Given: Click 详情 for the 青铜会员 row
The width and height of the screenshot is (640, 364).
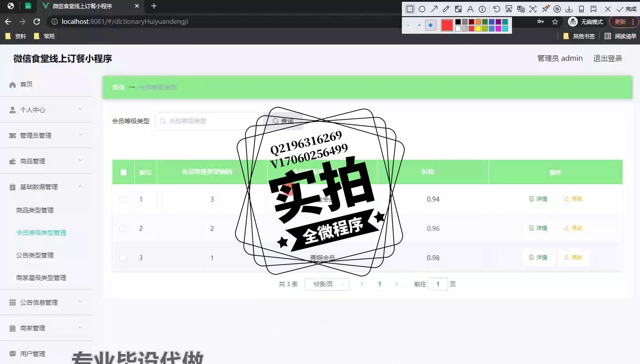Looking at the screenshot, I should pos(538,257).
